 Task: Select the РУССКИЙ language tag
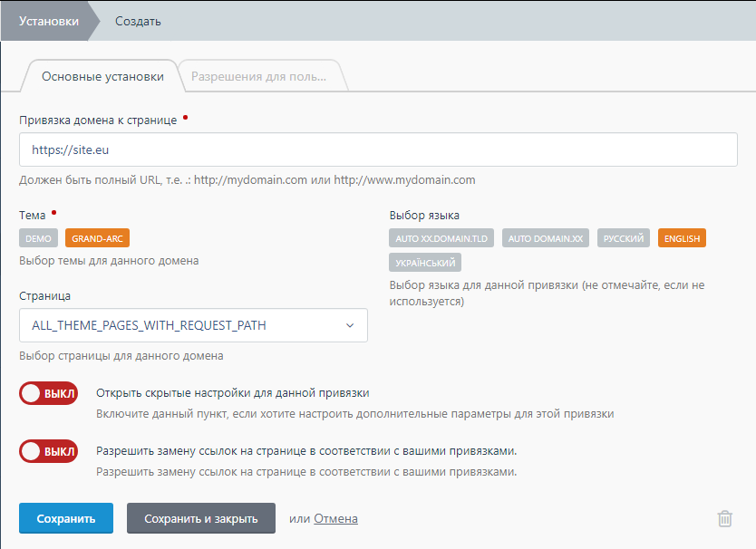pos(625,238)
